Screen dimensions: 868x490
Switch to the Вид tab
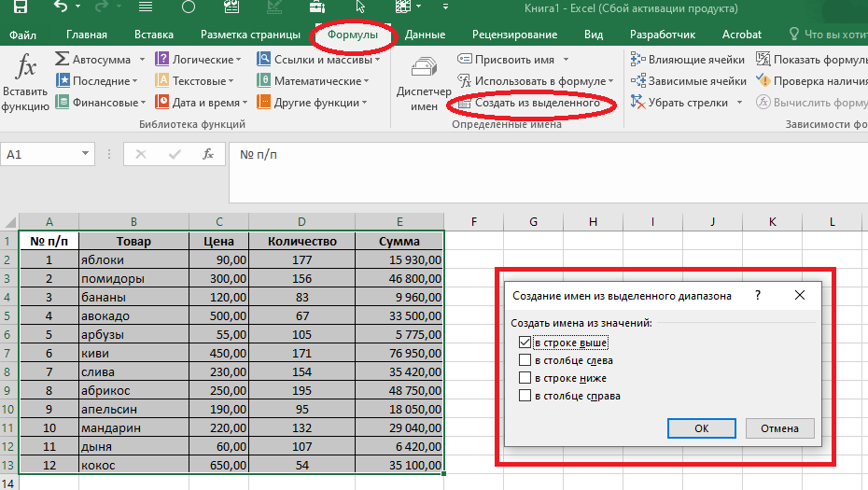594,35
